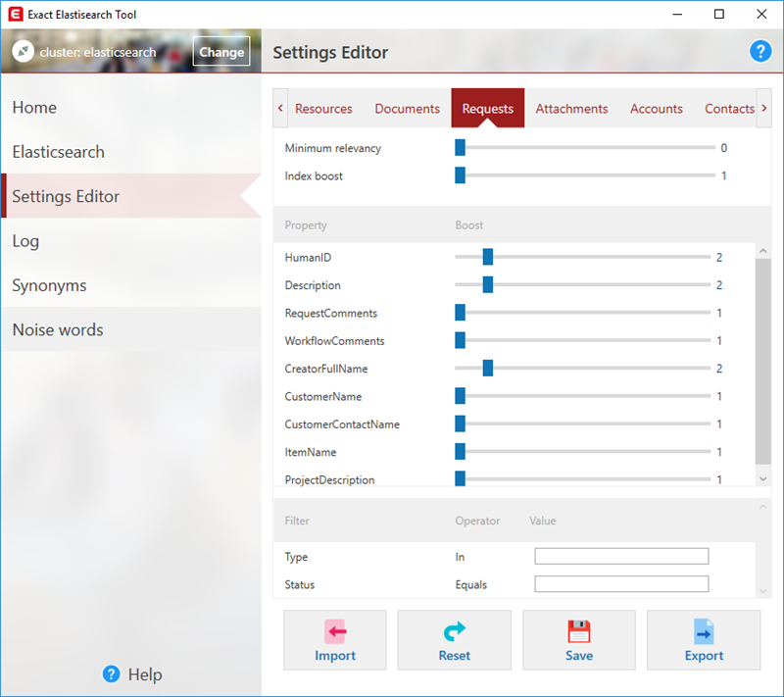Click the cluster connection plug icon
This screenshot has height=697, width=784.
tap(23, 51)
